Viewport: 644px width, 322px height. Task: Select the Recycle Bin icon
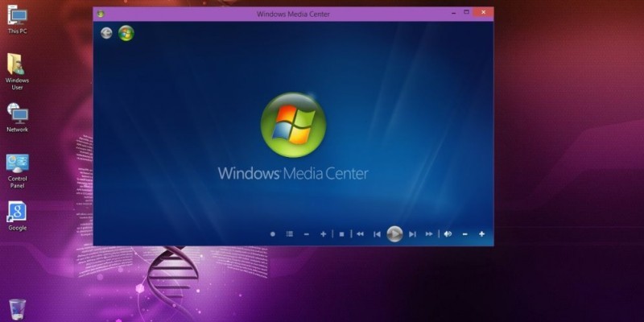point(17,310)
